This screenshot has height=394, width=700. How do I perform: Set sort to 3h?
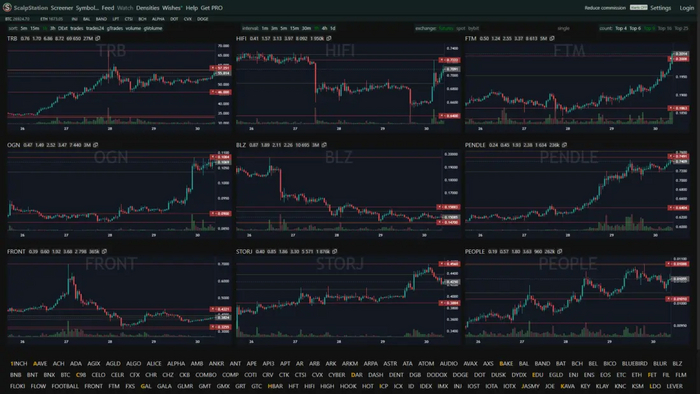pyautogui.click(x=52, y=28)
